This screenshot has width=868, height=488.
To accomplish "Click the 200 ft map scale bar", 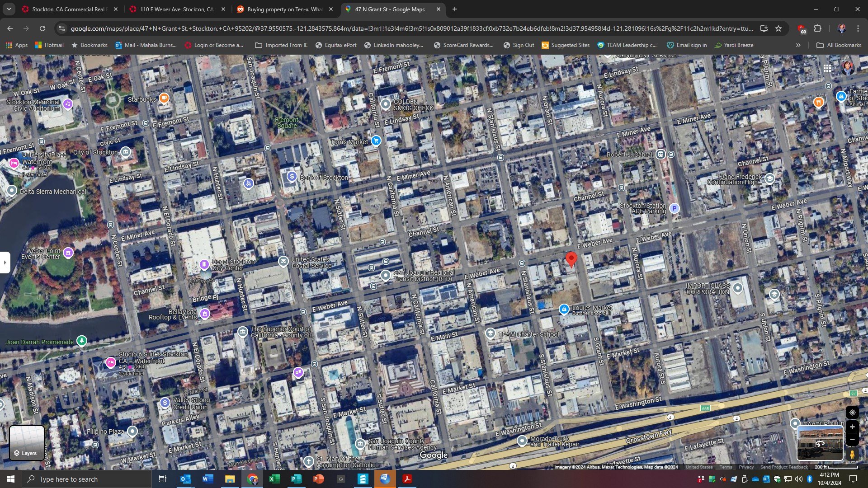I will pyautogui.click(x=836, y=467).
